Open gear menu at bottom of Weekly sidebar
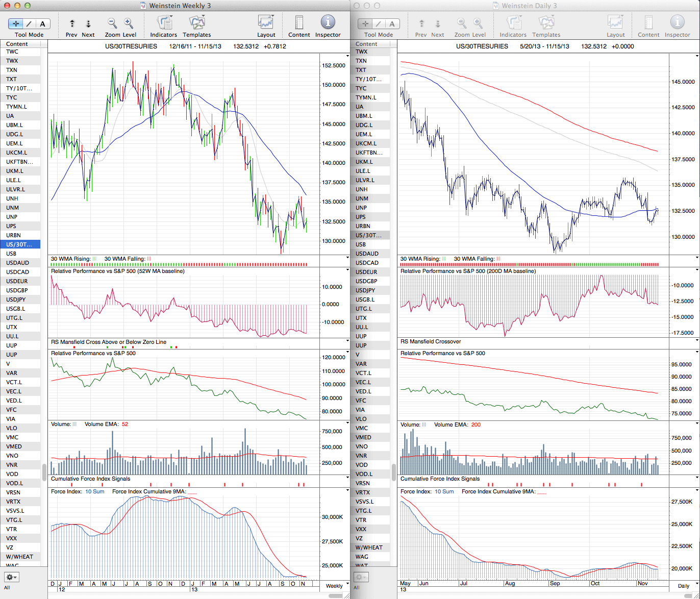700x599 pixels. 11,577
